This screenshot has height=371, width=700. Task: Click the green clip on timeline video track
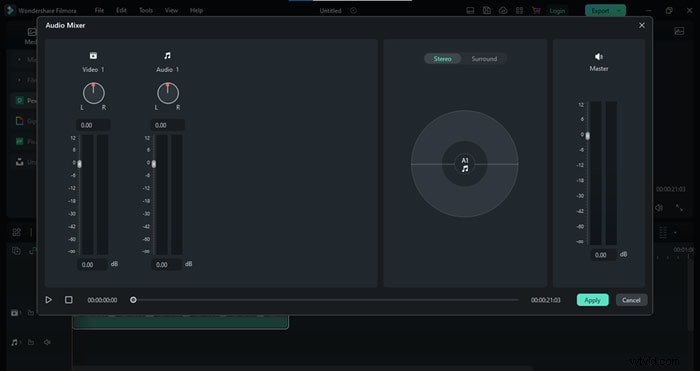click(180, 322)
